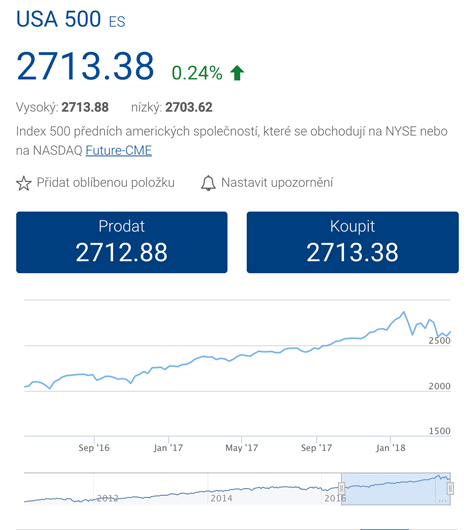Click the Koupit 2713.38 buy button
The image size is (473, 530).
(x=353, y=242)
